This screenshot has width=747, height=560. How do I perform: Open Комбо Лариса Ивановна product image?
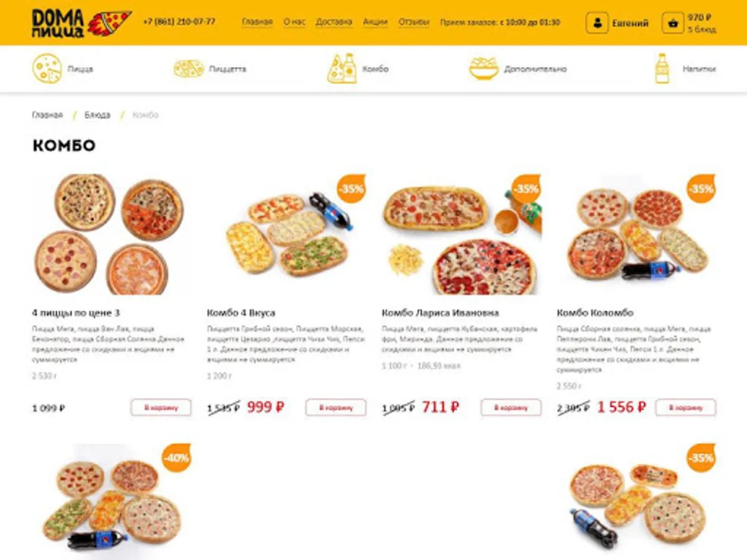pos(461,235)
